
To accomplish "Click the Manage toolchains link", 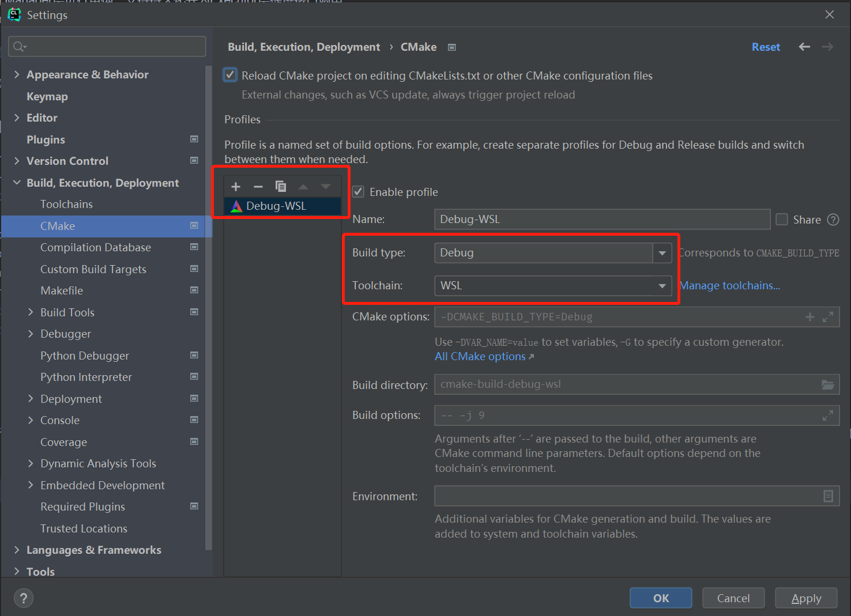I will click(730, 286).
